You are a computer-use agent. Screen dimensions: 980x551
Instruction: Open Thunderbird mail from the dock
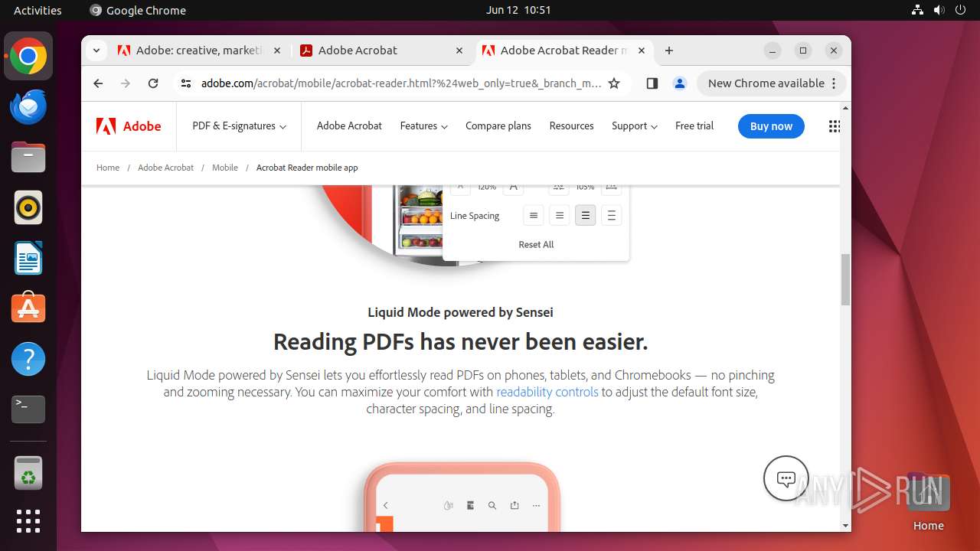click(x=28, y=107)
